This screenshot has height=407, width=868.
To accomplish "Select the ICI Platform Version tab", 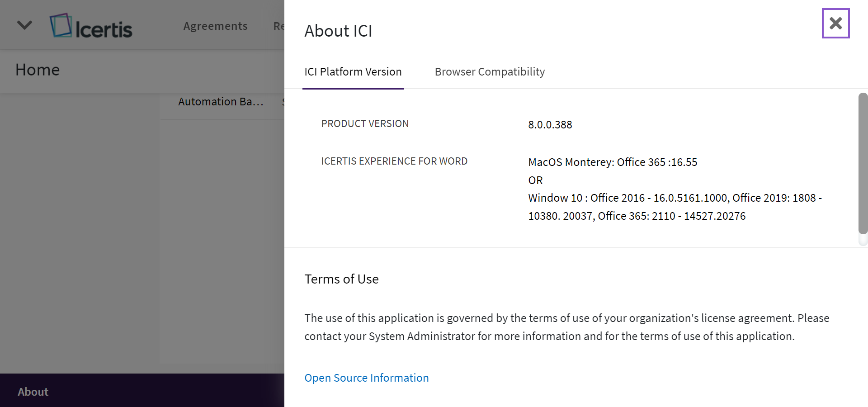I will [353, 72].
